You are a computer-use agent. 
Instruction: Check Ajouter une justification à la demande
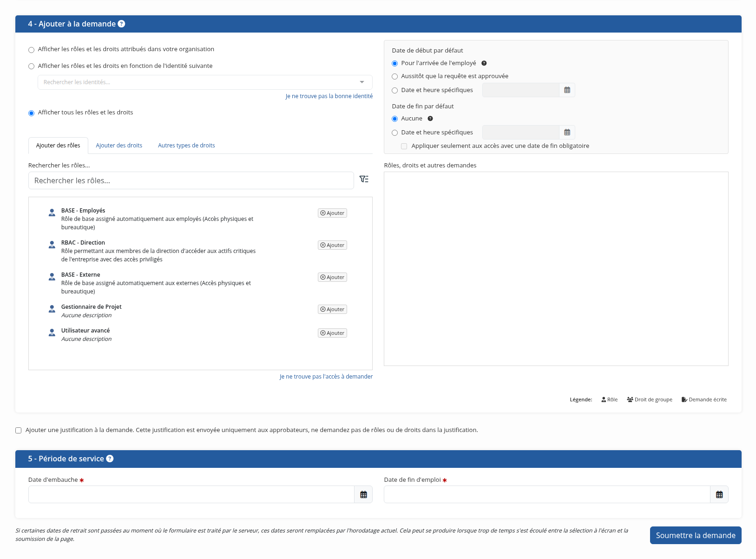coord(19,431)
